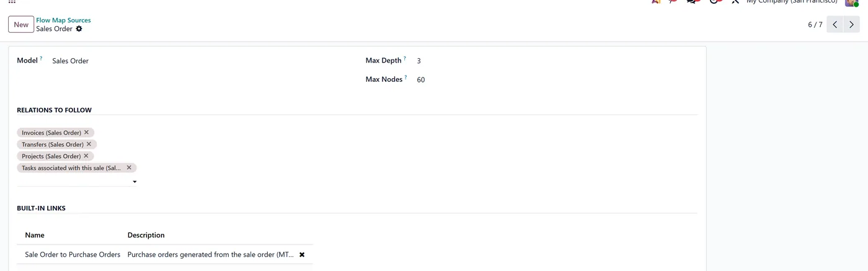Remove the Transfers (Sales Order) tag
The image size is (868, 271).
click(x=89, y=144)
